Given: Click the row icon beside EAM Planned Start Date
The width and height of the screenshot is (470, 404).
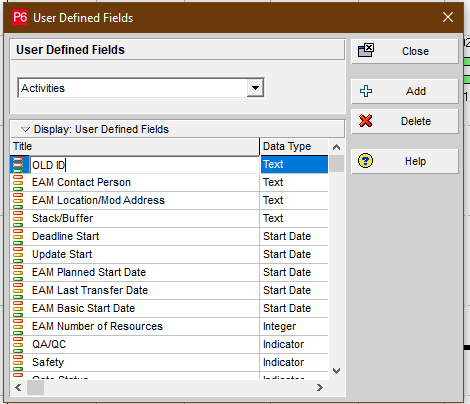Looking at the screenshot, I should pos(18,273).
